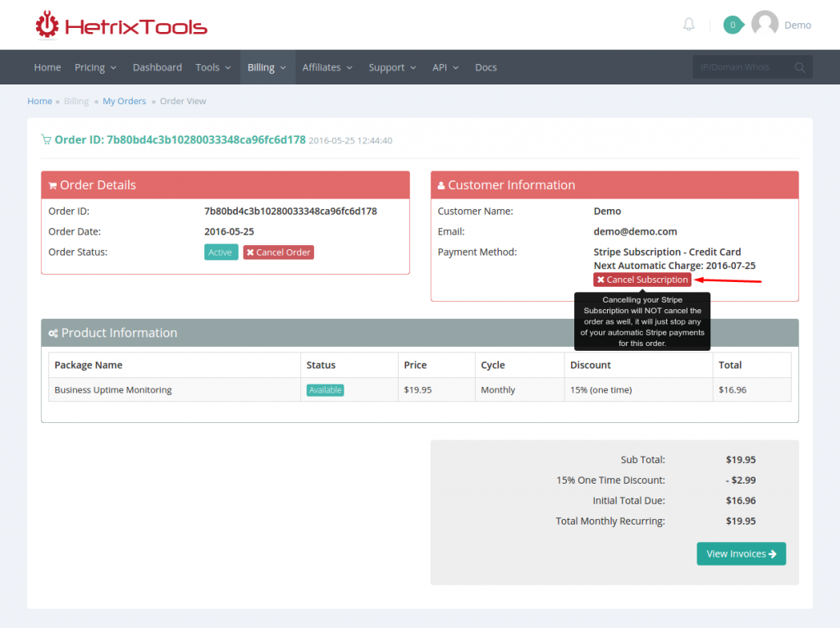
Task: Select Dashboard in the navigation bar
Action: pyautogui.click(x=157, y=67)
